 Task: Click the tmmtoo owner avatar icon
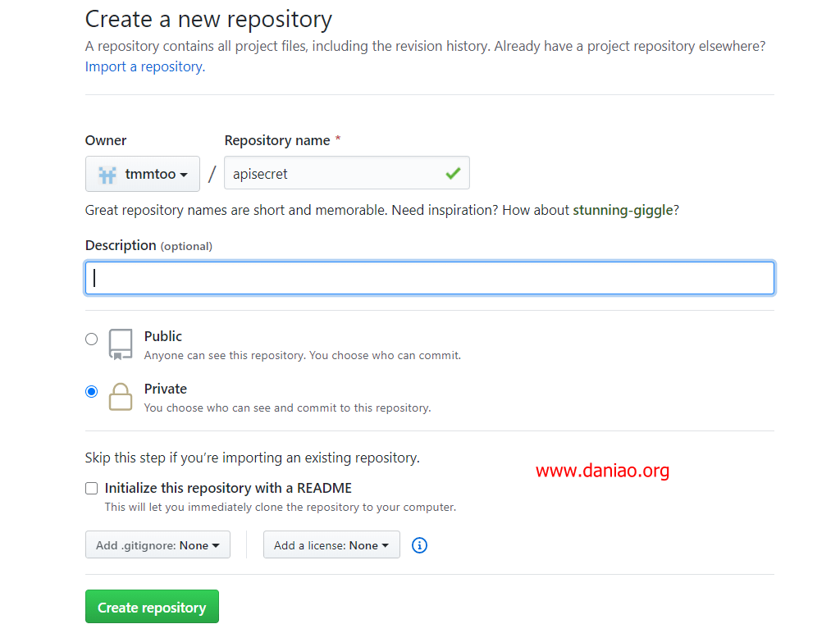107,174
